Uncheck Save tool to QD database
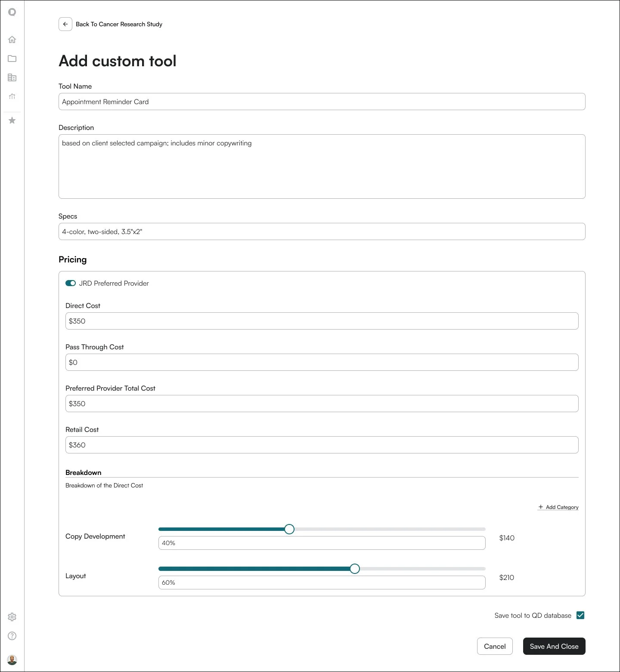620x672 pixels. (x=580, y=615)
